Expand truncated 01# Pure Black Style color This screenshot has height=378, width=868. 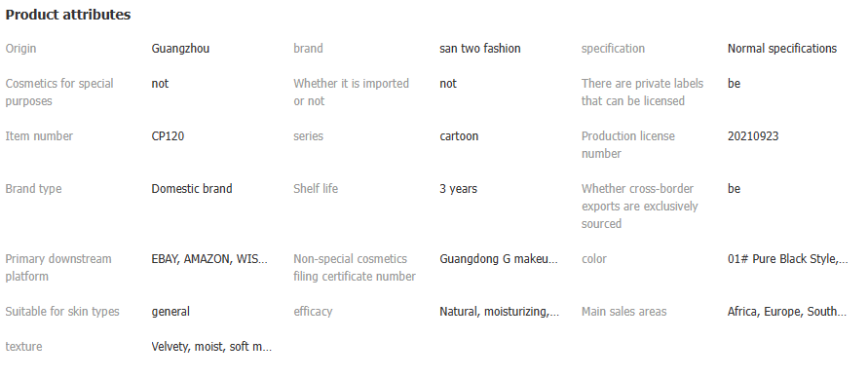click(x=787, y=259)
